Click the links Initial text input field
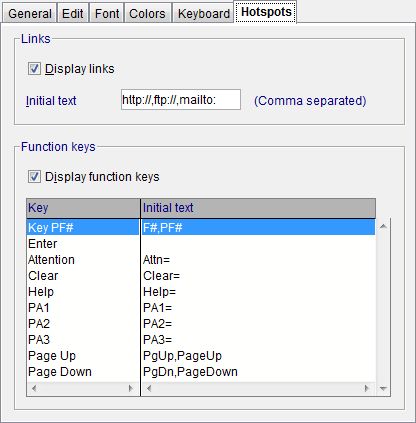Screen dimensions: 416x423 (181, 99)
